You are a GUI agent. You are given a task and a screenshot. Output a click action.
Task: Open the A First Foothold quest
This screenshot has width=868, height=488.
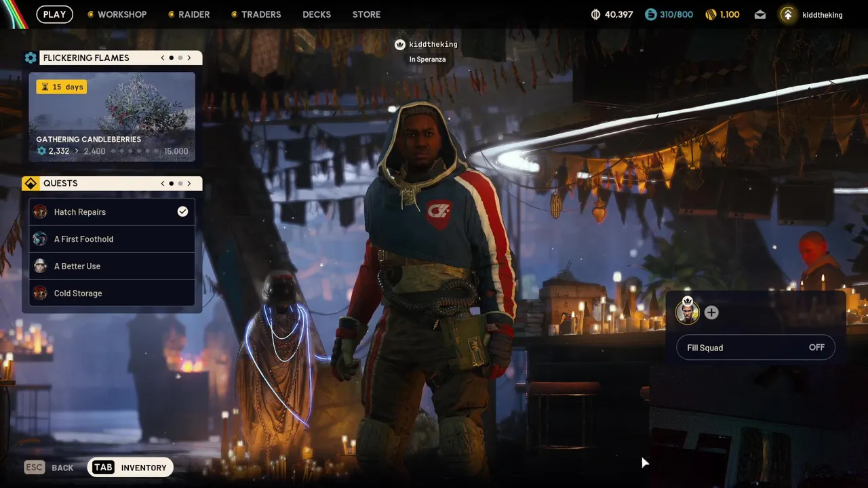[112, 239]
